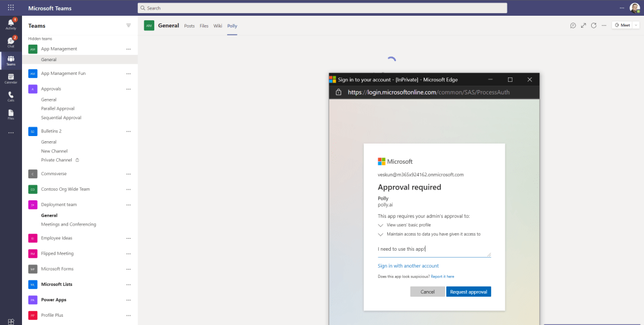Click 'Sign in with another account' link
The width and height of the screenshot is (644, 325).
point(408,266)
